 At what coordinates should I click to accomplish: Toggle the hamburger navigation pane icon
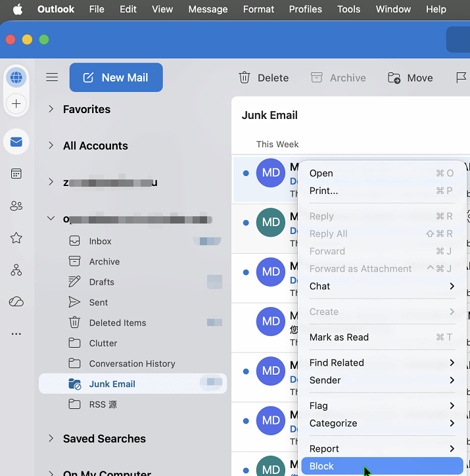[x=52, y=78]
